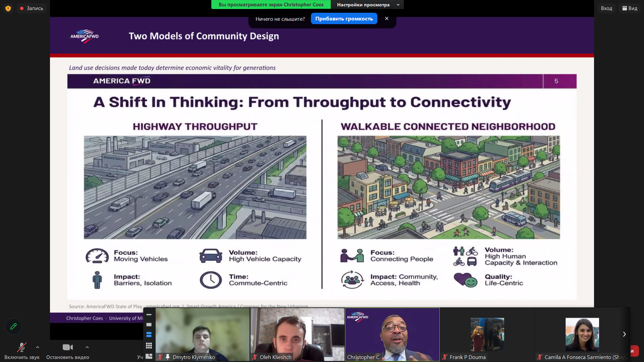Select side-by-side speaker layout icon
This screenshot has width=644, height=362.
click(x=149, y=356)
